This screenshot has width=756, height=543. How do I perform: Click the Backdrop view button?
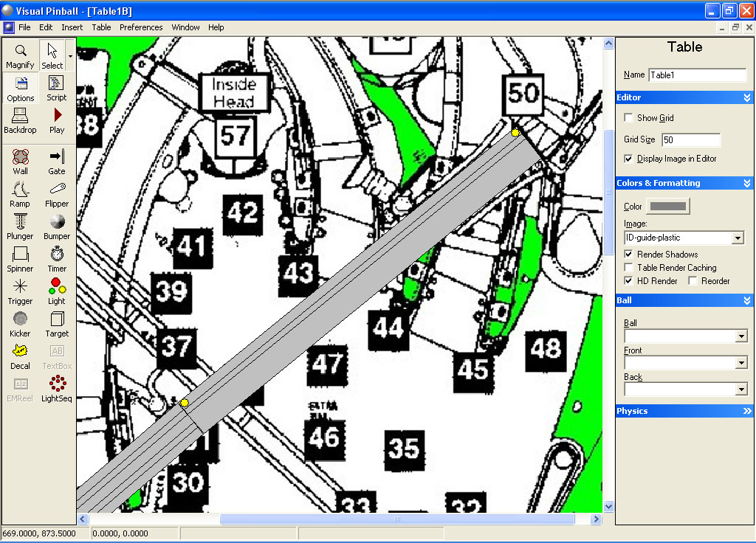[21, 120]
